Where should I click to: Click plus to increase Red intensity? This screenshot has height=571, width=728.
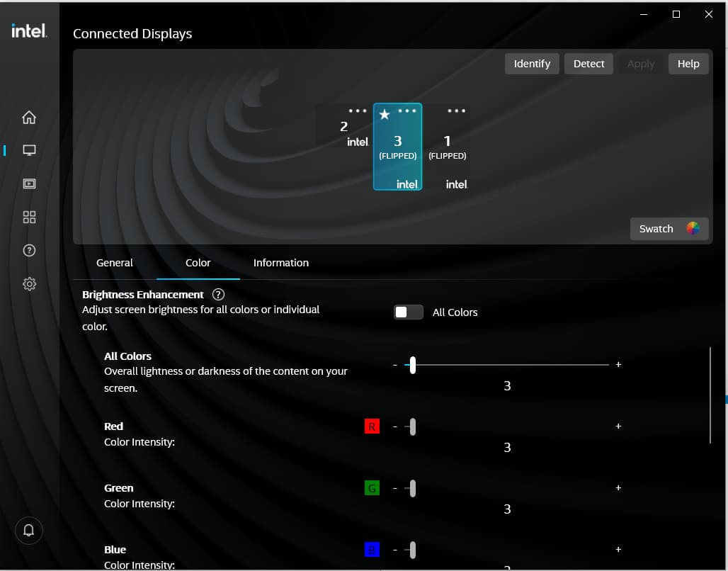click(x=618, y=426)
